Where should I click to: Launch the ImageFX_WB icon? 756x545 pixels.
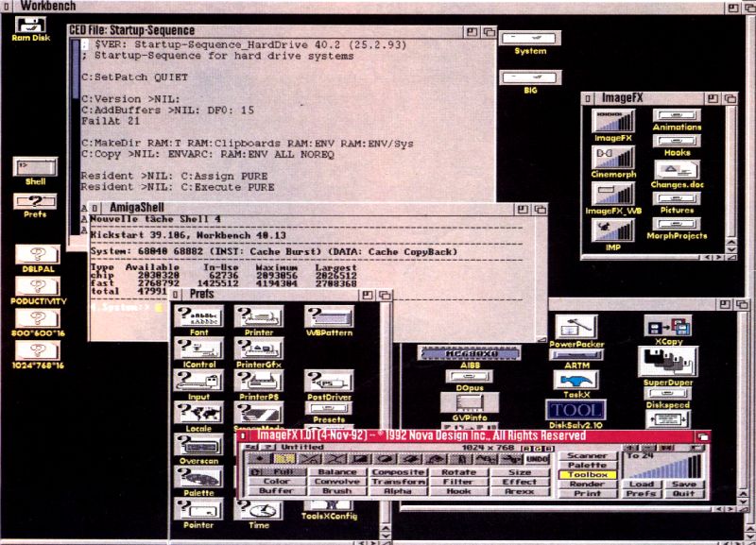pos(612,194)
